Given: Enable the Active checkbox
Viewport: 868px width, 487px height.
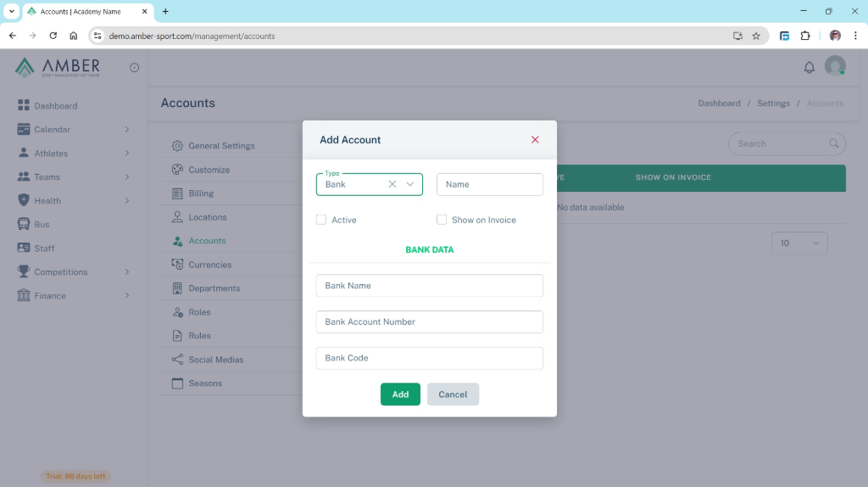Looking at the screenshot, I should click(x=321, y=220).
